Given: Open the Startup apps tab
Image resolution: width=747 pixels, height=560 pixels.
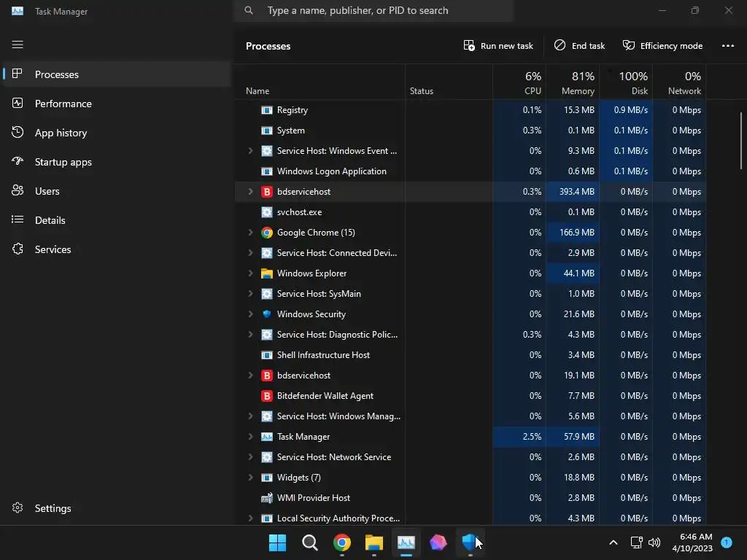Looking at the screenshot, I should point(116,162).
